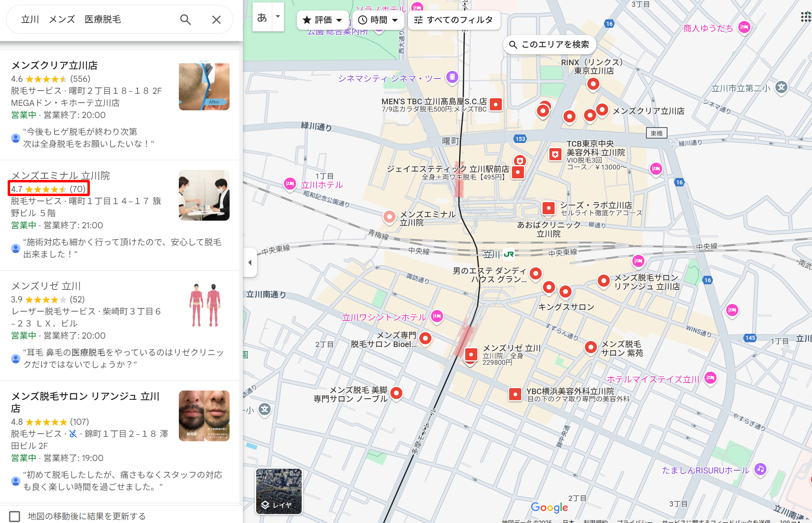Click ノーブル 美脚専門サロン map pin

pos(397,393)
